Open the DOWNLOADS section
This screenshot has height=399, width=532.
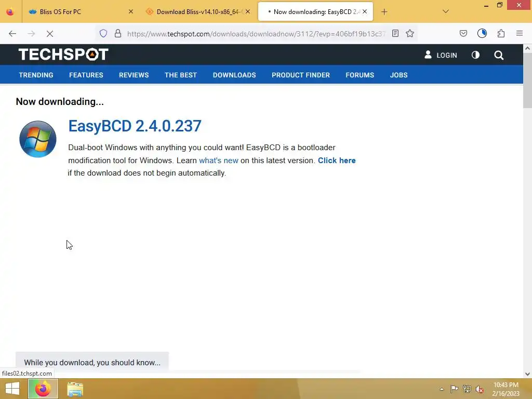click(234, 75)
